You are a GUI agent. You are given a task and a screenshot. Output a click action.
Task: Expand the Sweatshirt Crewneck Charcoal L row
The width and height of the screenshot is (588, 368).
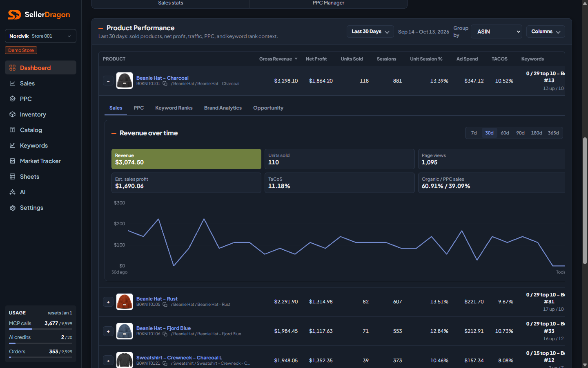click(x=108, y=361)
